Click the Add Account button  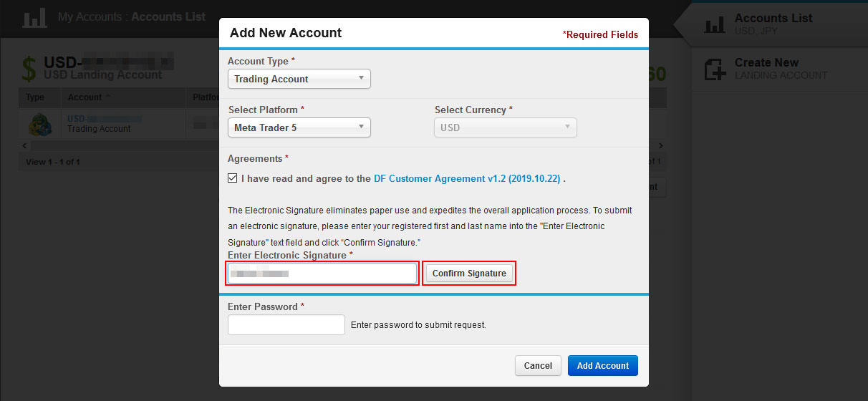coord(603,365)
